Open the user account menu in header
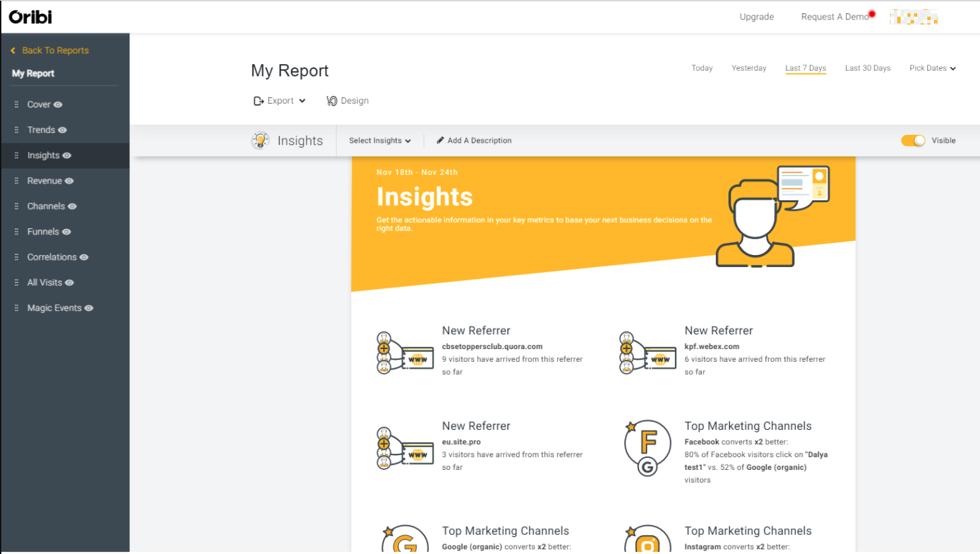This screenshot has height=554, width=980. pos(914,17)
